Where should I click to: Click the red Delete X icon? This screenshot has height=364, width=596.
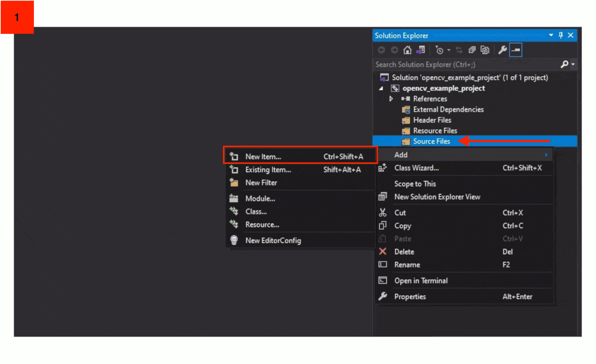383,251
